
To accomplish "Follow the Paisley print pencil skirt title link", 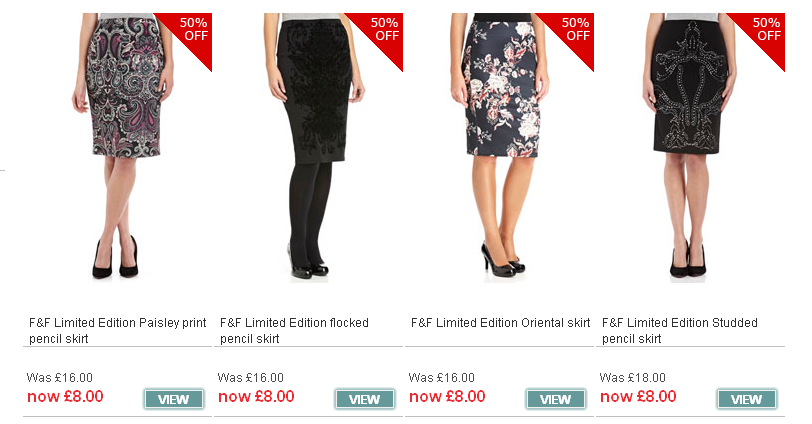I will [x=118, y=330].
